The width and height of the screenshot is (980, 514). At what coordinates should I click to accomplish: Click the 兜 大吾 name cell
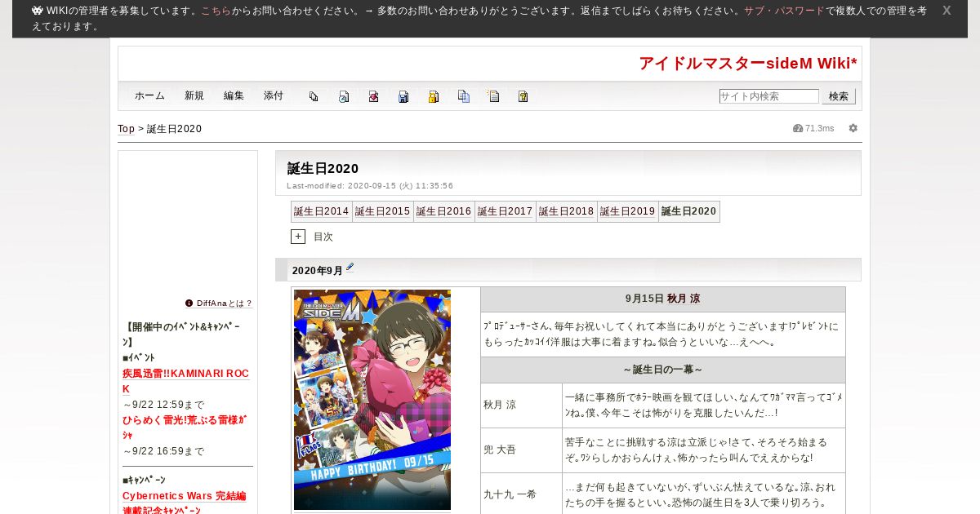[521, 450]
